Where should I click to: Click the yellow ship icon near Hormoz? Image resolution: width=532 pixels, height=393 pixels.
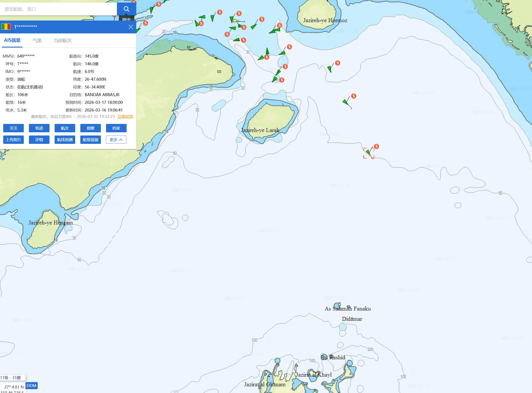(236, 21)
